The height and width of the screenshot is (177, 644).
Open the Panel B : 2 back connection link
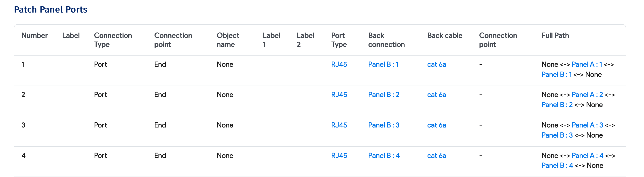click(x=384, y=95)
